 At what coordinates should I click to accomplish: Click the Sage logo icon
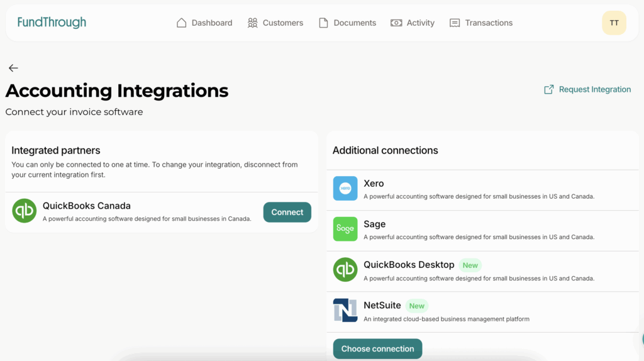[x=345, y=229]
